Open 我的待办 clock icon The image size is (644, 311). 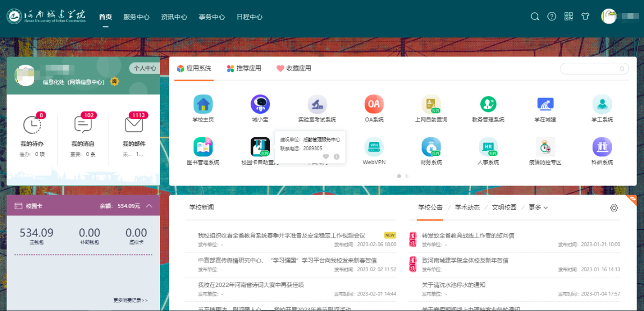32,124
